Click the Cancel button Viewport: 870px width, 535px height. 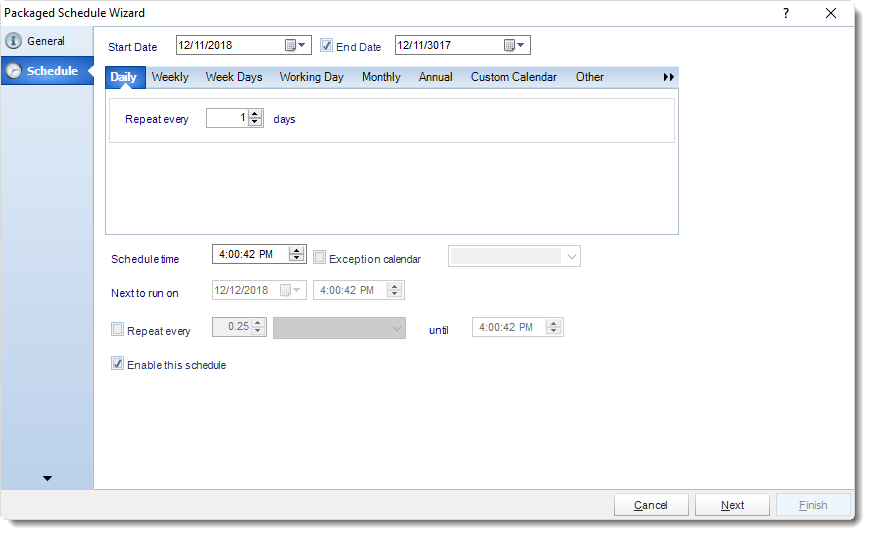coord(651,505)
